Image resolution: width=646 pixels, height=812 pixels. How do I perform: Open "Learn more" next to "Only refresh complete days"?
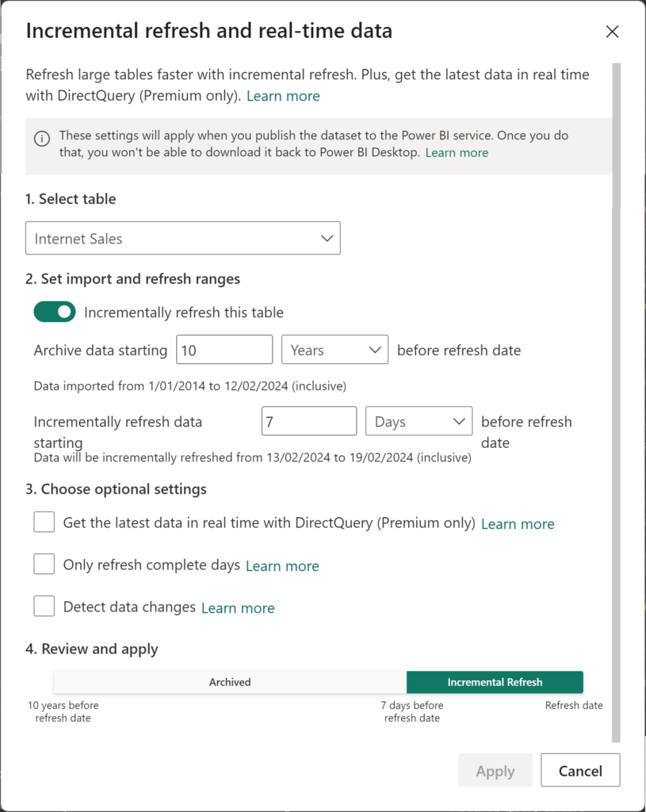pyautogui.click(x=282, y=566)
